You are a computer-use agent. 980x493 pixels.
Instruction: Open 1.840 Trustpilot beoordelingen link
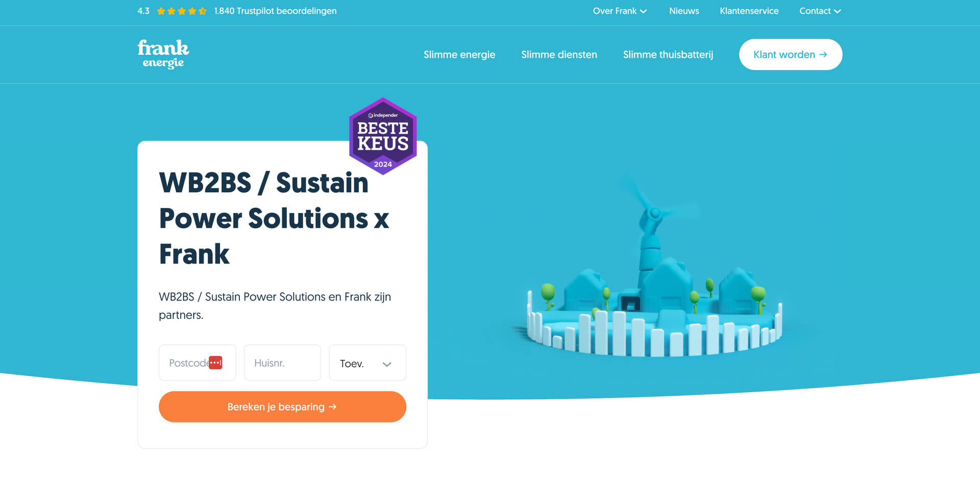tap(275, 11)
